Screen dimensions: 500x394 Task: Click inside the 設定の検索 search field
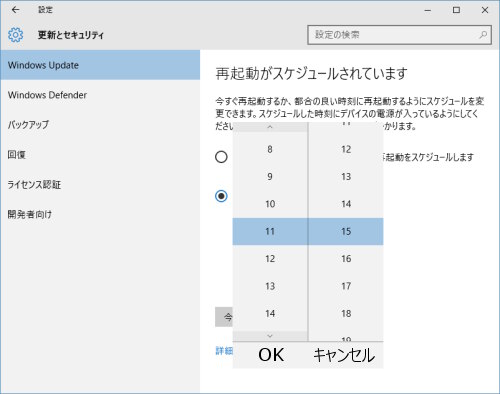(x=399, y=35)
